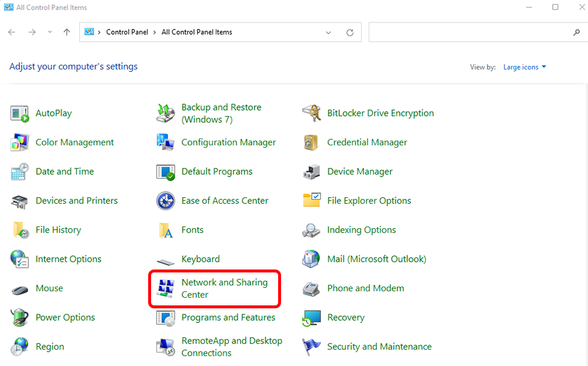This screenshot has height=366, width=588.
Task: Select All Control Panel Items breadcrumb
Action: coord(196,32)
